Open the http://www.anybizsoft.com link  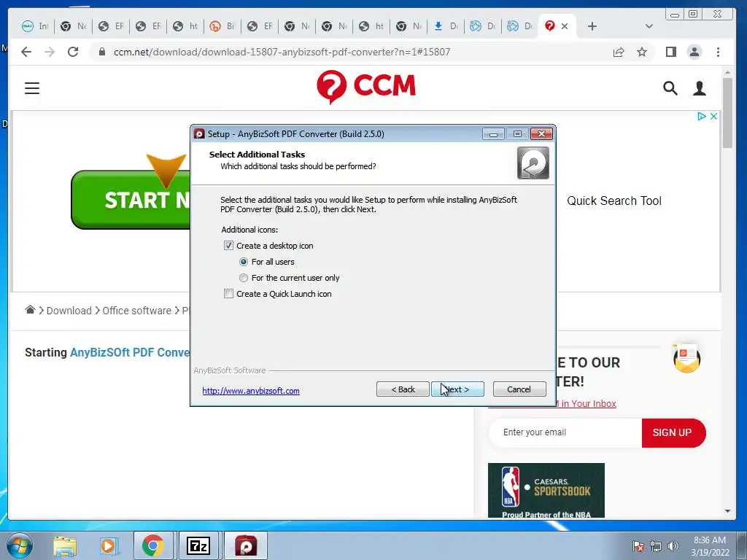click(x=251, y=391)
